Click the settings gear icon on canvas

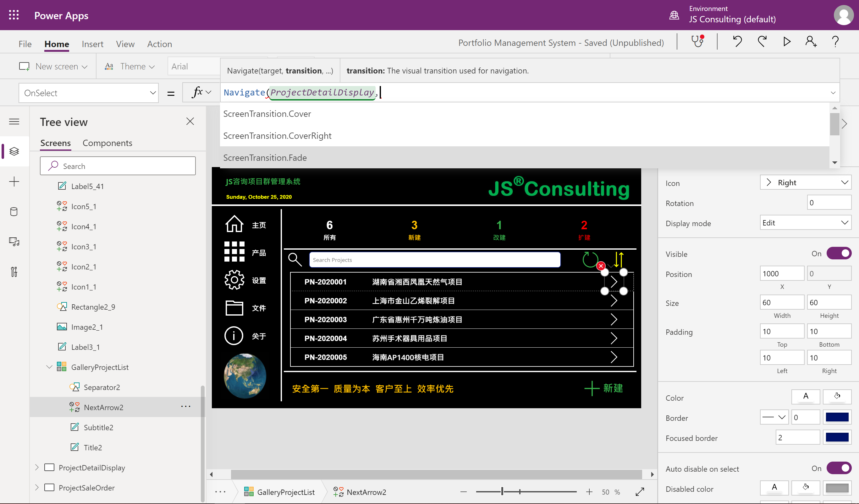234,280
